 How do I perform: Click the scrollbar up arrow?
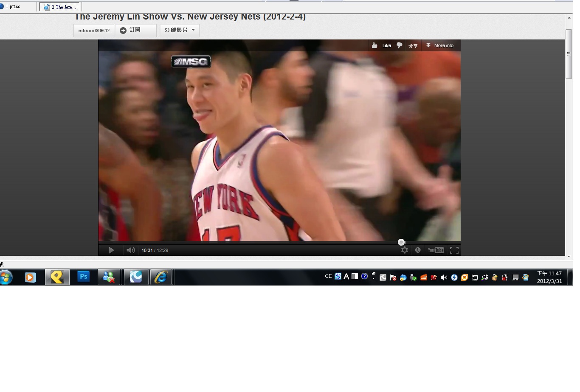click(x=569, y=18)
